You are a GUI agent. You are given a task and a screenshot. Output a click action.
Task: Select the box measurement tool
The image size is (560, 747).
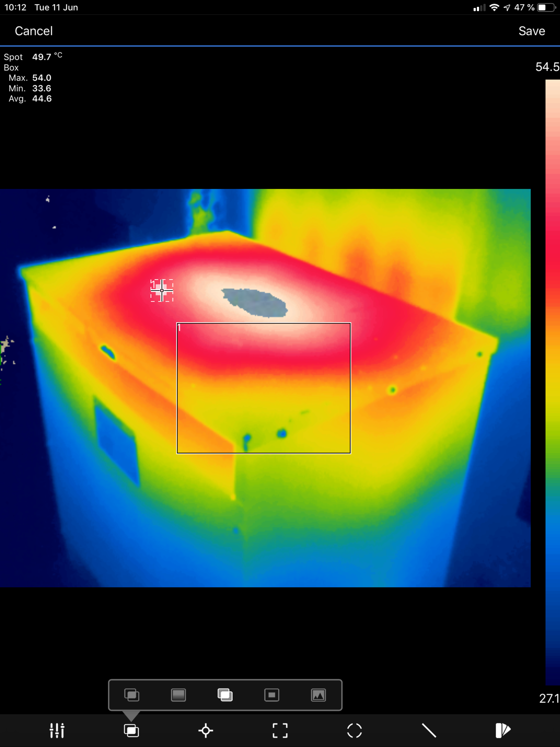[x=280, y=731]
